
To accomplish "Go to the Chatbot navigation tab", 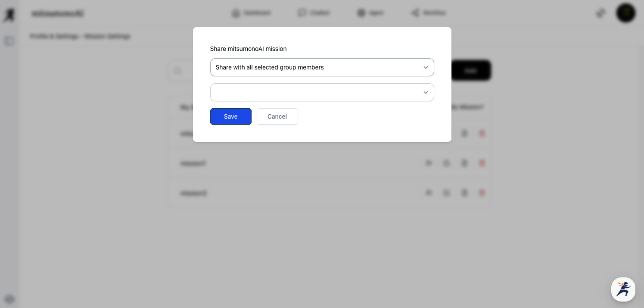I will [314, 13].
